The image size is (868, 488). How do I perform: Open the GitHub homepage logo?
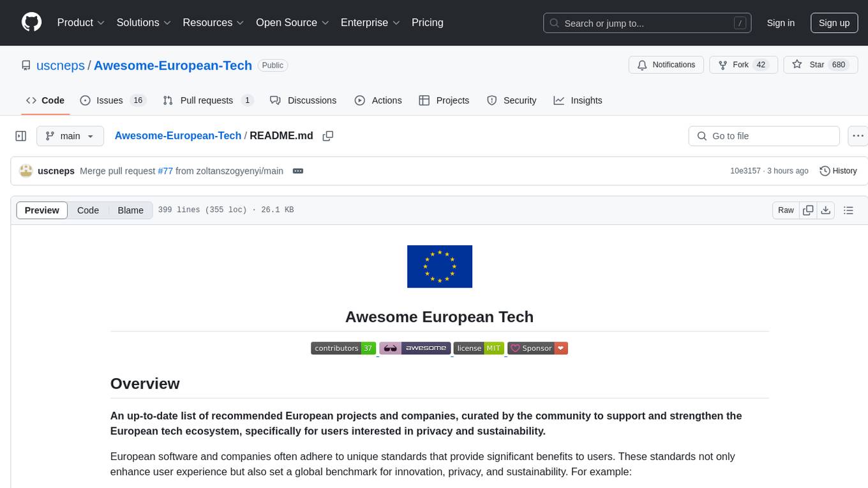coord(31,22)
